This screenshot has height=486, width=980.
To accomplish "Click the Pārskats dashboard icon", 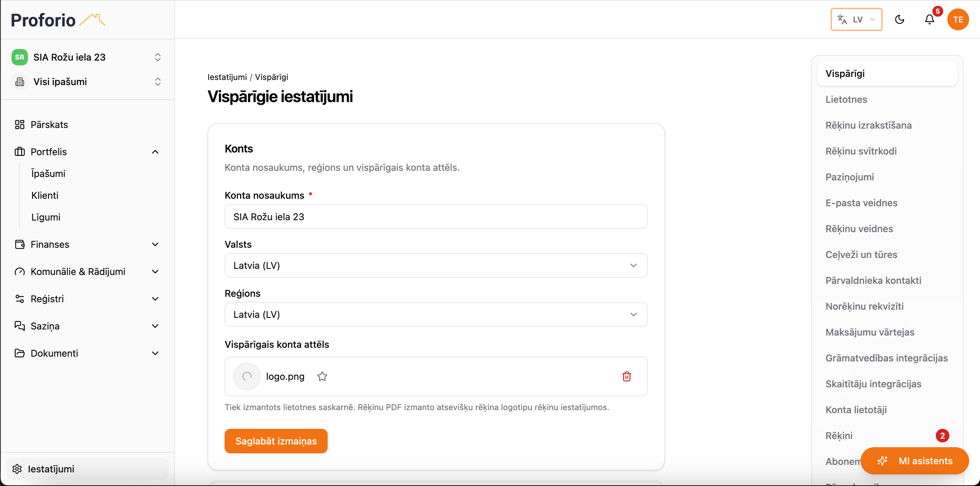I will tap(19, 125).
